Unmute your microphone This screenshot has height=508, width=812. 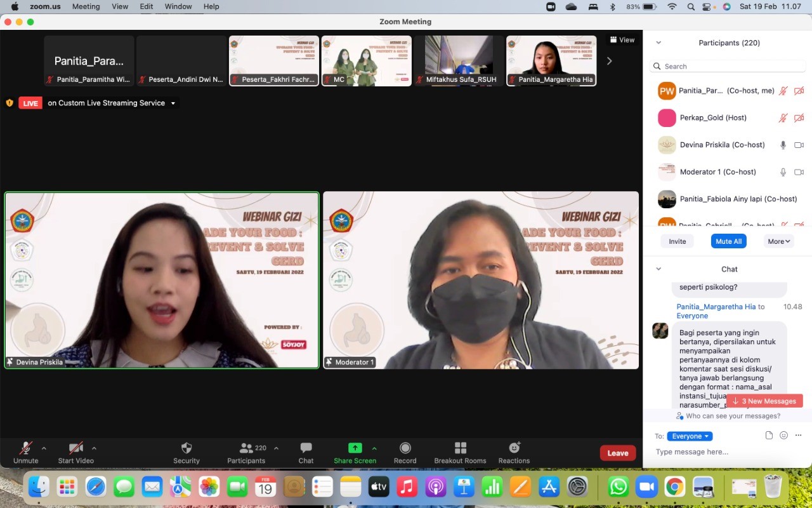25,448
